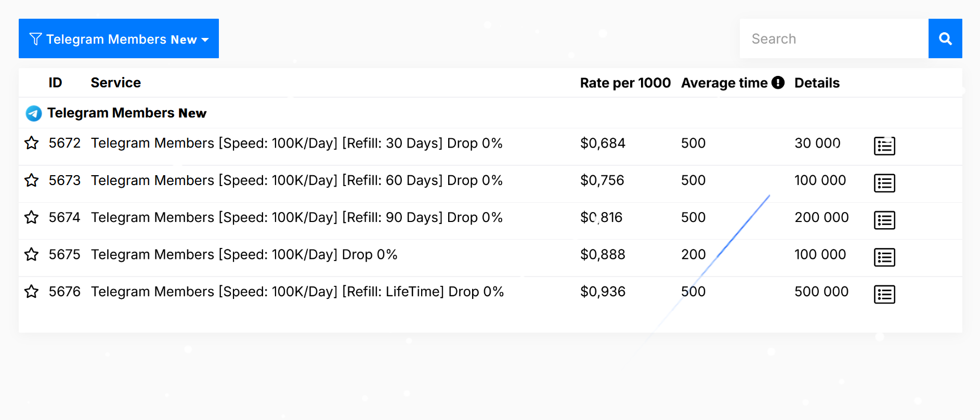View details list icon for service 5673
The image size is (980, 420).
[x=884, y=183]
